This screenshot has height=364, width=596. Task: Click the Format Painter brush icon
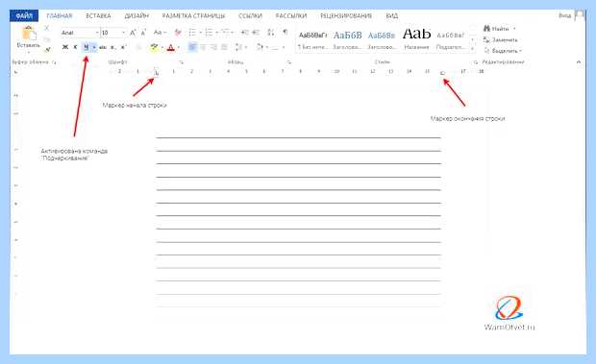pyautogui.click(x=47, y=49)
